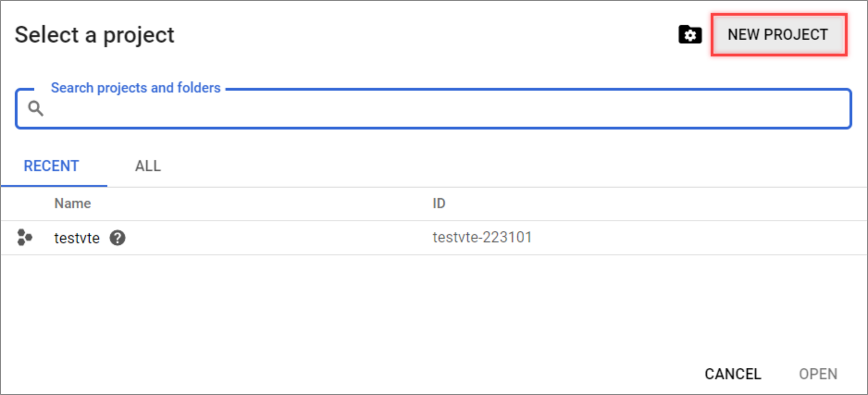Click the OPEN button
Viewport: 868px width, 395px height.
click(x=818, y=374)
